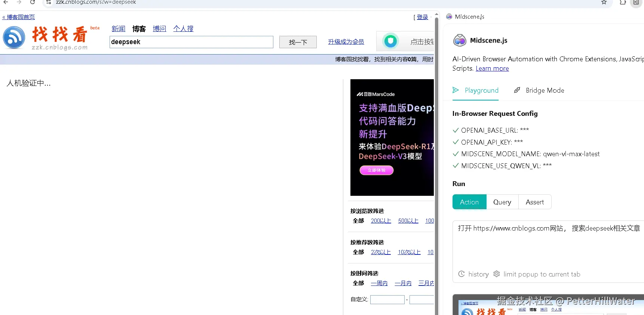Open the 博问 search category

159,29
